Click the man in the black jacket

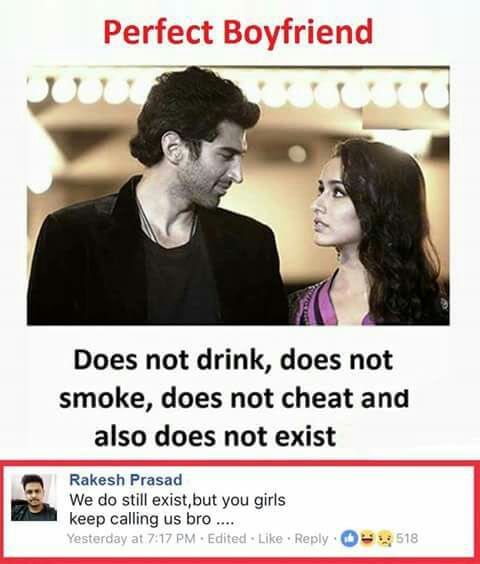158,201
